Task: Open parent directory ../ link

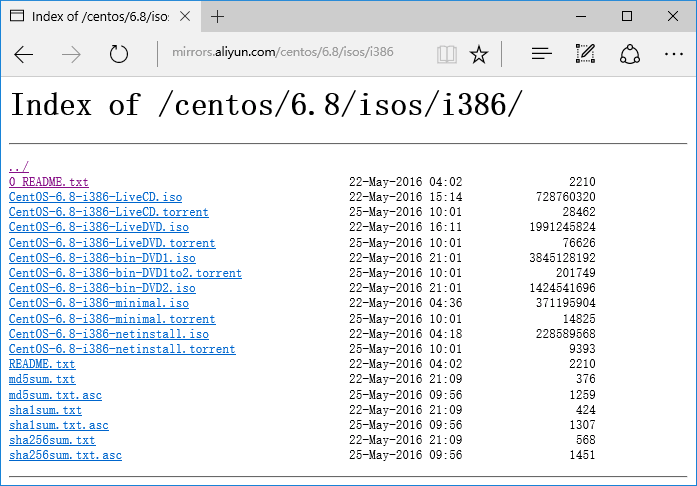Action: click(19, 167)
